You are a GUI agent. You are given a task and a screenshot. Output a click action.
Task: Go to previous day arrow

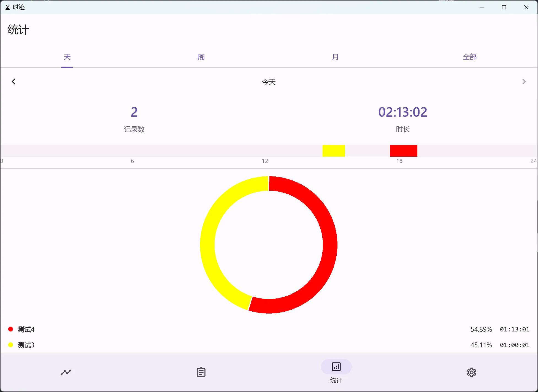coord(13,81)
